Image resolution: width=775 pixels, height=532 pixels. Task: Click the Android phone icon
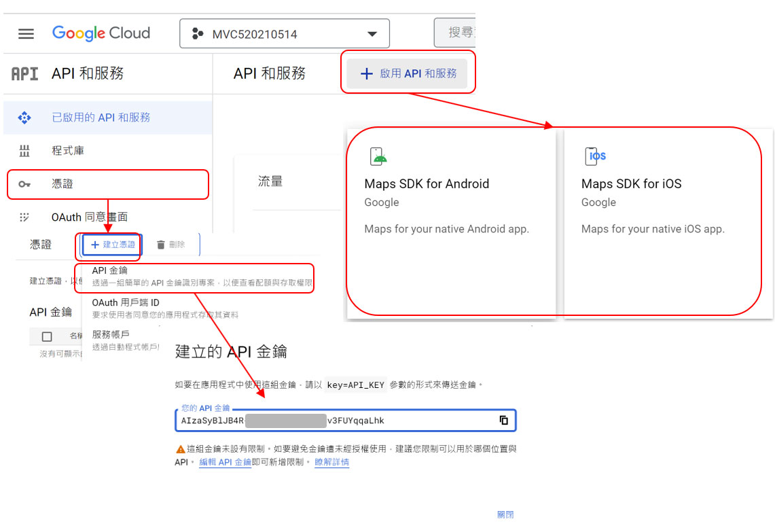tap(378, 156)
